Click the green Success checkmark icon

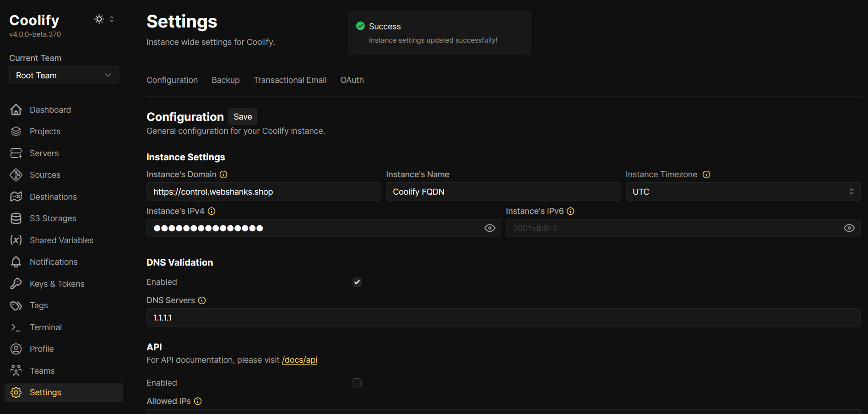[x=360, y=26]
